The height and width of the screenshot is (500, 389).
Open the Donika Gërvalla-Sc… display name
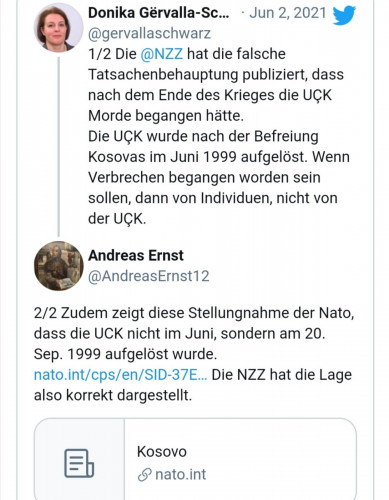159,13
